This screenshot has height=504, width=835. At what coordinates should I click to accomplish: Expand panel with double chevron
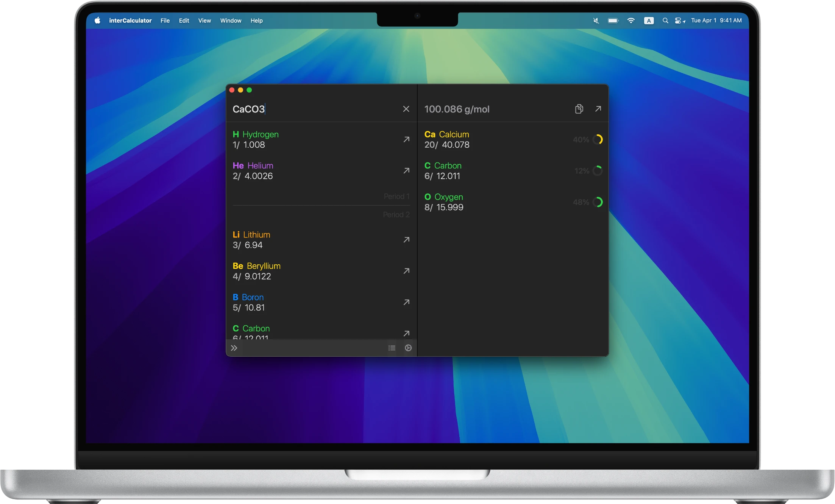pyautogui.click(x=234, y=348)
